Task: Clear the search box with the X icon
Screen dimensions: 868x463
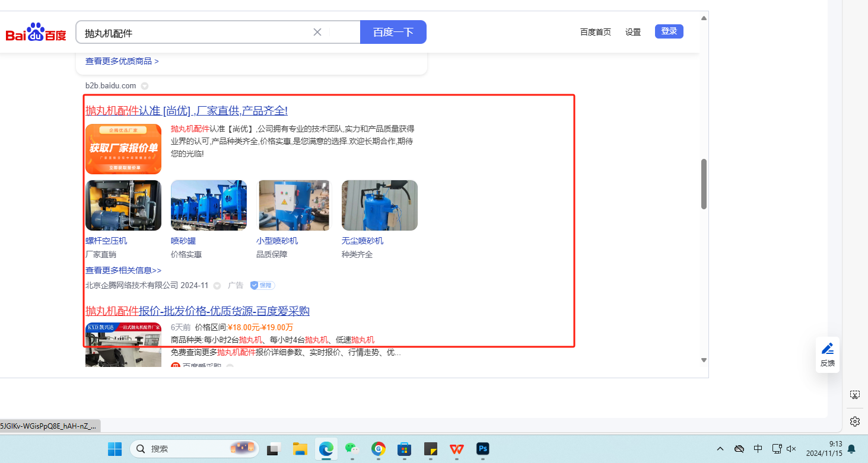Action: click(x=317, y=32)
